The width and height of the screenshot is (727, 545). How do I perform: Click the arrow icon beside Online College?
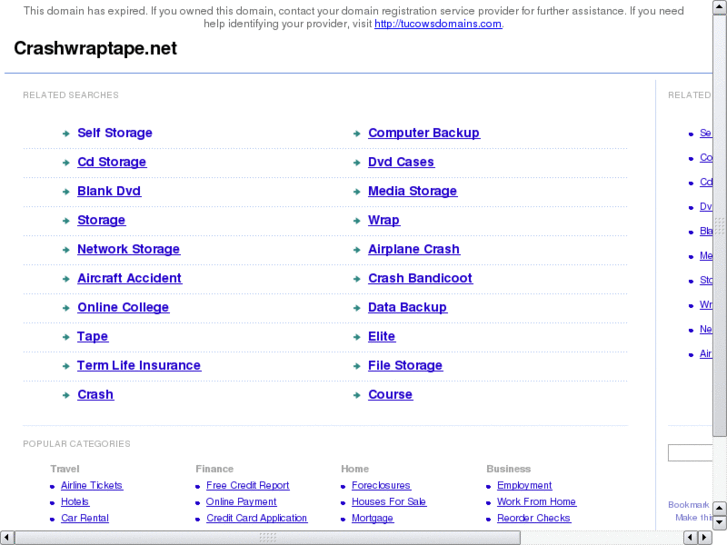[x=66, y=308]
